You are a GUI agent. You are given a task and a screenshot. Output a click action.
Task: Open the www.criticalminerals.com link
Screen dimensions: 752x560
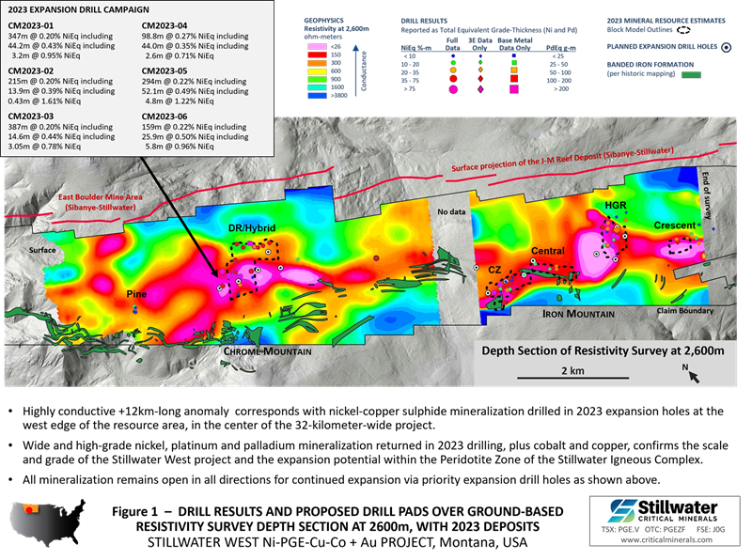[x=666, y=539]
